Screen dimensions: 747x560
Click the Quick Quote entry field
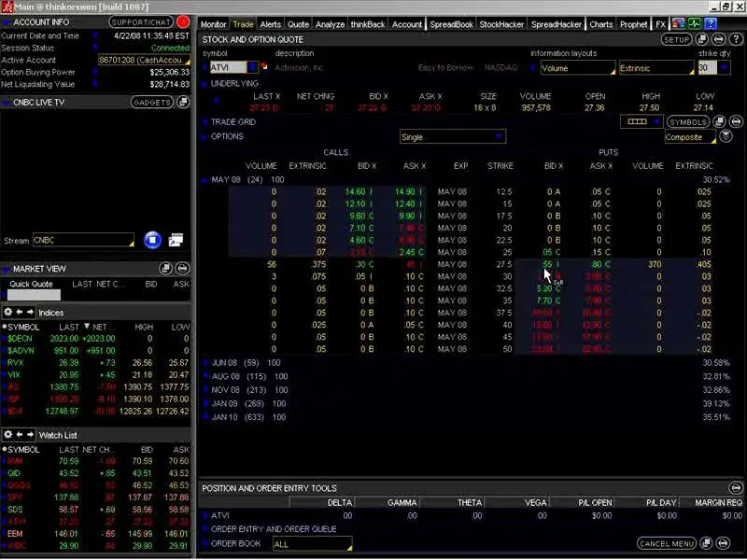34,295
